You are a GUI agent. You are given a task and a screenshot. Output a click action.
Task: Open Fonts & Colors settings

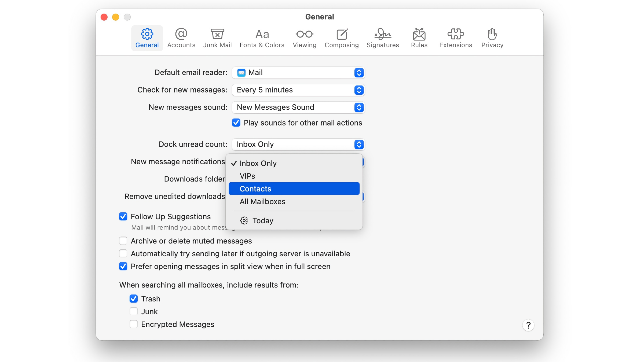pos(262,38)
